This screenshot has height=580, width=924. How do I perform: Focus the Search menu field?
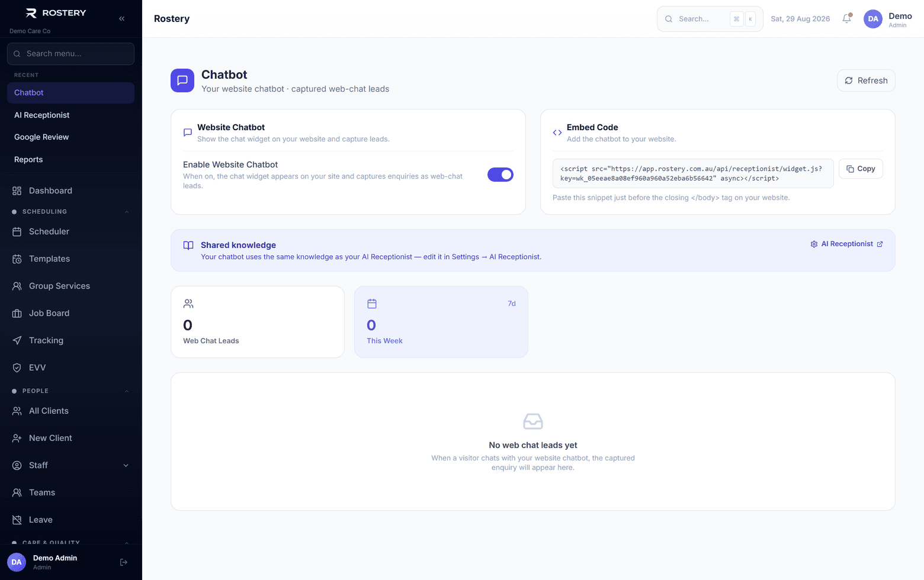[x=70, y=54]
